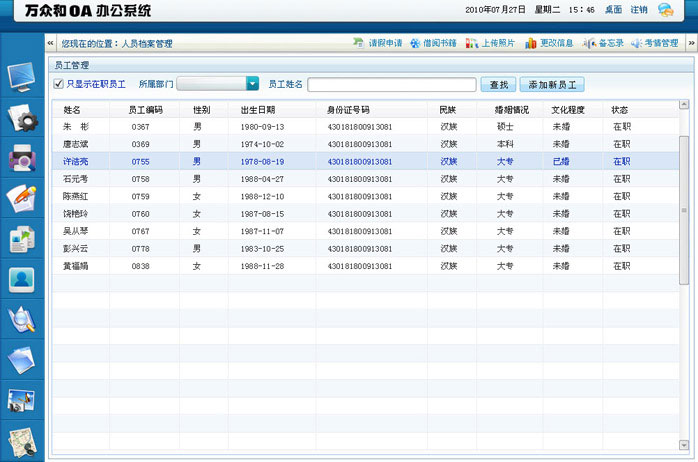Toggle the 只显示在职员工 checkbox
Viewport: 698px width, 462px height.
(59, 85)
